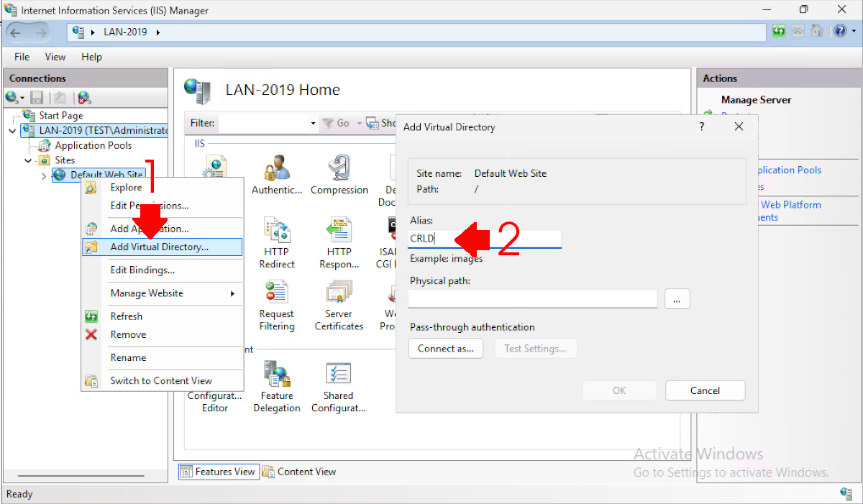Click the OK button in the dialog
The image size is (863, 504).
pos(619,390)
